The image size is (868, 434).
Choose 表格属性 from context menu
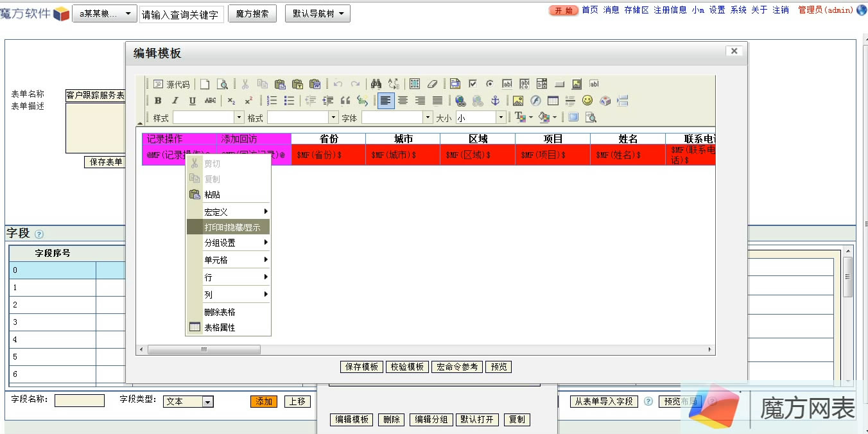point(228,327)
